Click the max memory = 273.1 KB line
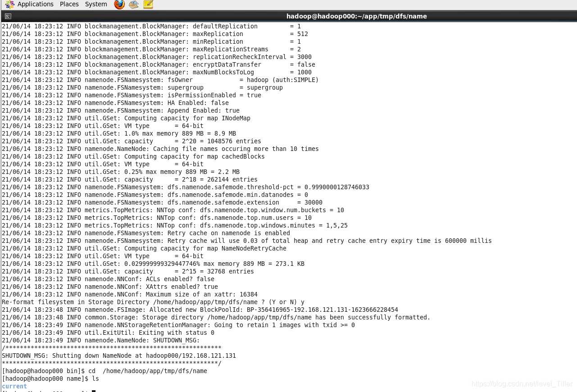Screen dimensions: 577x392 (153, 264)
